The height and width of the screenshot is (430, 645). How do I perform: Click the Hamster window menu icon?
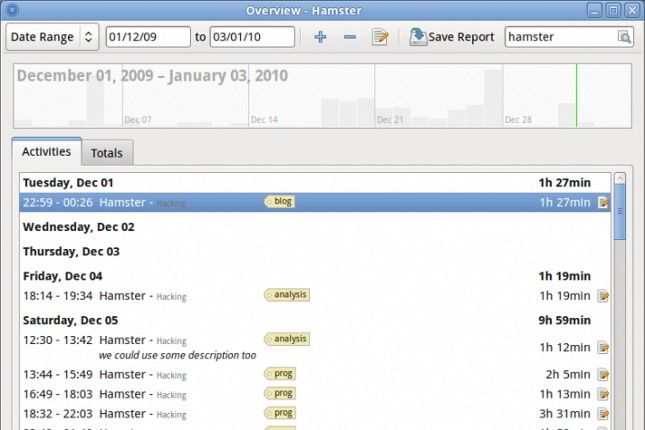coord(12,9)
